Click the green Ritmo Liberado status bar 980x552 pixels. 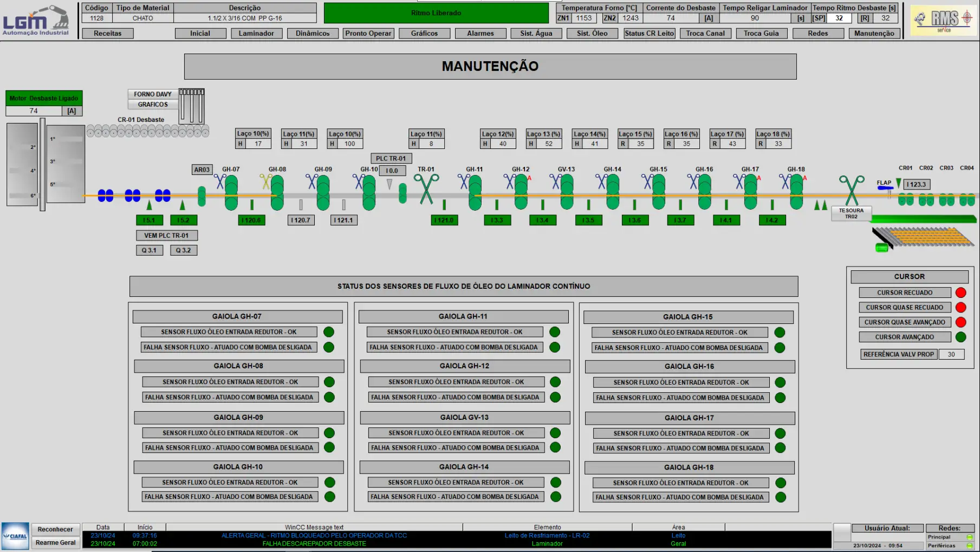tap(436, 13)
